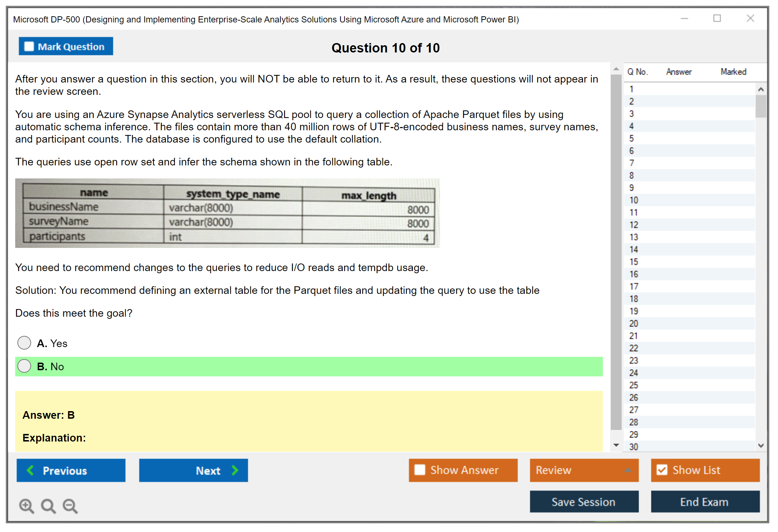Image resolution: width=778 pixels, height=532 pixels.
Task: Click the reset zoom magnifier icon
Action: pos(48,506)
